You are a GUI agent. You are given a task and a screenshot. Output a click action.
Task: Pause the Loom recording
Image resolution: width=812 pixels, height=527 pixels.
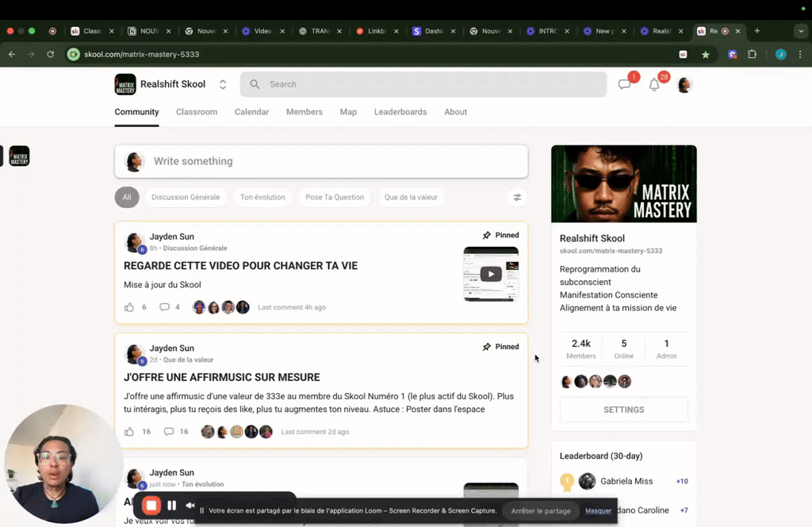tap(171, 505)
